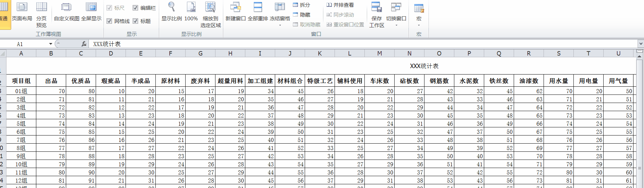The height and width of the screenshot is (188, 644).
Task: Click the formula bar text XXX统计表
Action: click(x=107, y=44)
